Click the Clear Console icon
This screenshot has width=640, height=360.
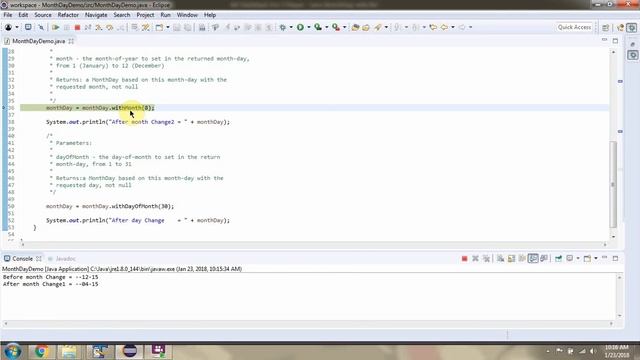point(500,258)
